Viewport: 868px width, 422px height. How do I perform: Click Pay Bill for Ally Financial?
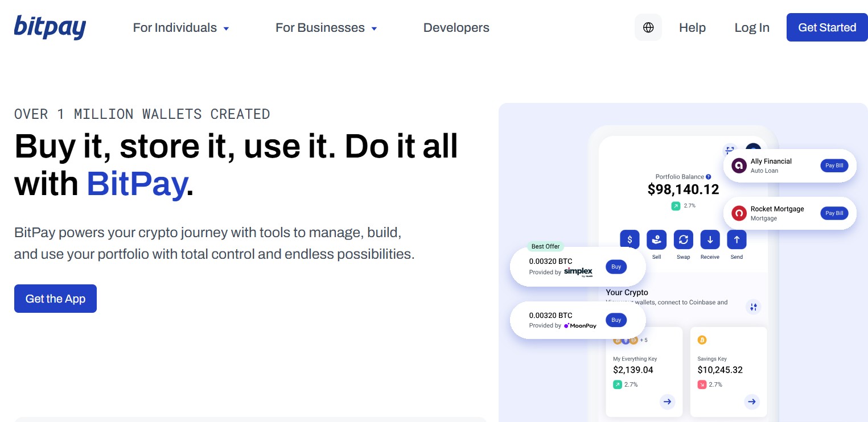[x=834, y=166]
